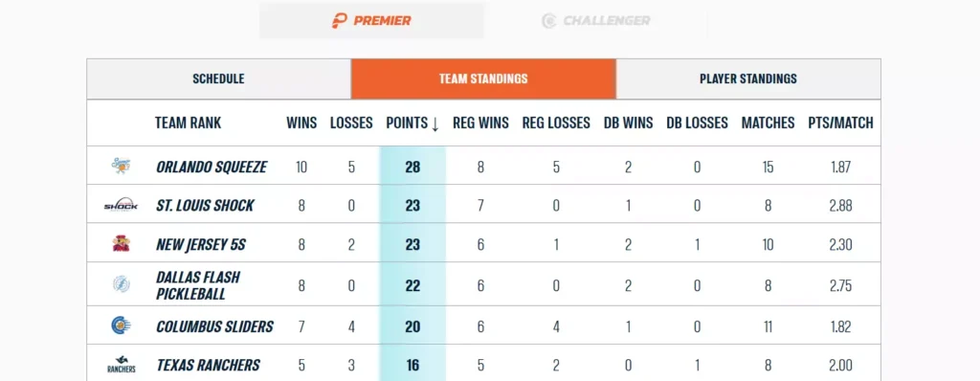Switch to the Challenger league tab
This screenshot has width=980, height=381.
595,21
